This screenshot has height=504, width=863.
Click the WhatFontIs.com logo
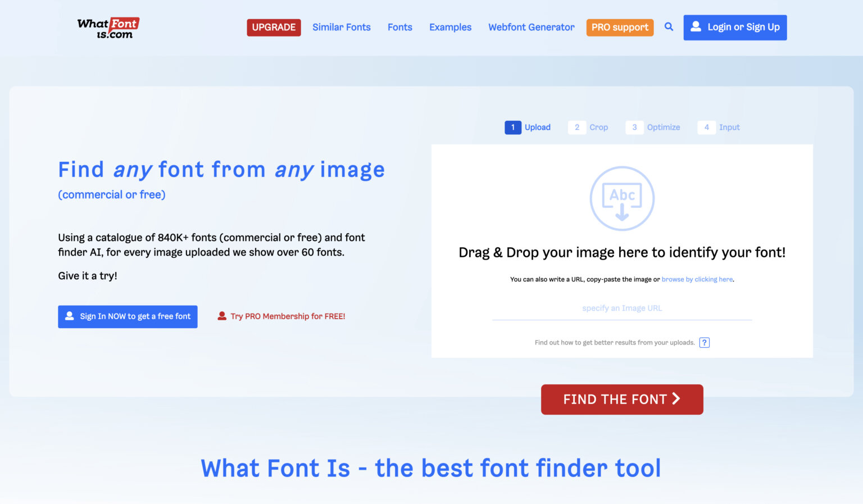click(108, 28)
